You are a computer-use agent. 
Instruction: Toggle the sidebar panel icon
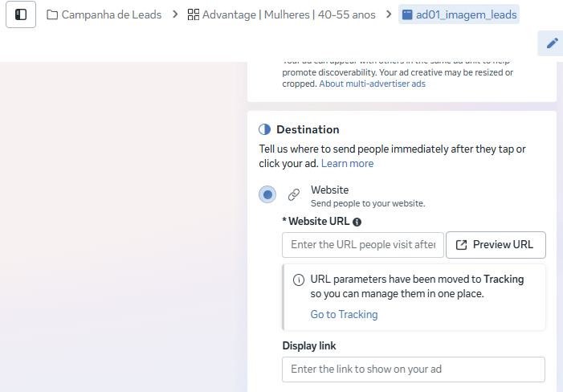21,14
